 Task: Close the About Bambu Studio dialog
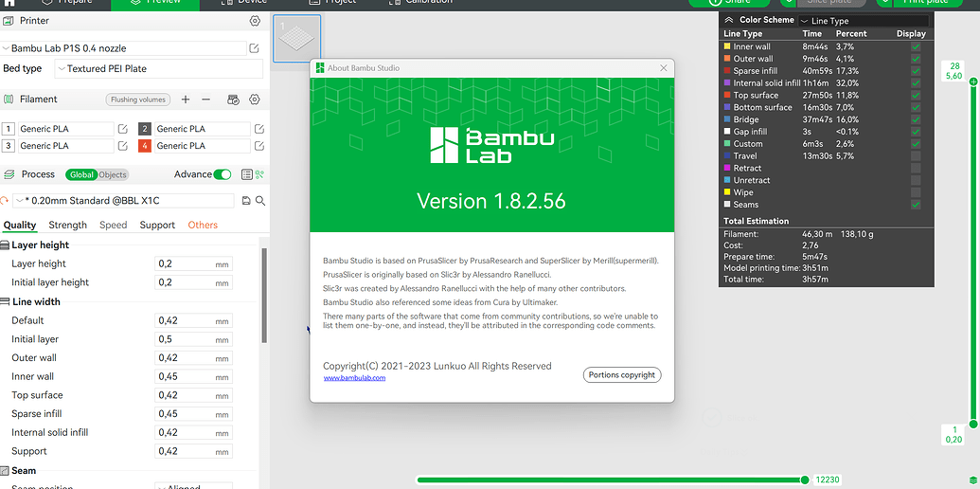coord(664,68)
